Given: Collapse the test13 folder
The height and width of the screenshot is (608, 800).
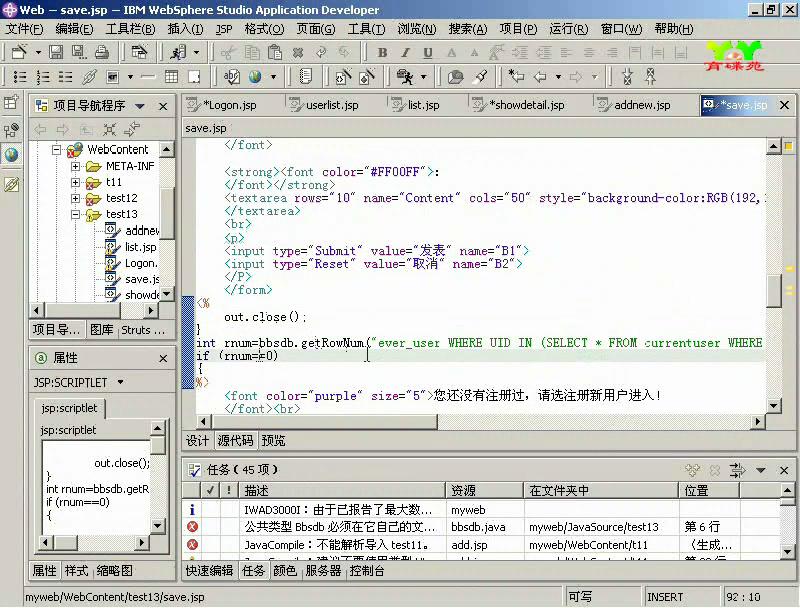Looking at the screenshot, I should 76,214.
